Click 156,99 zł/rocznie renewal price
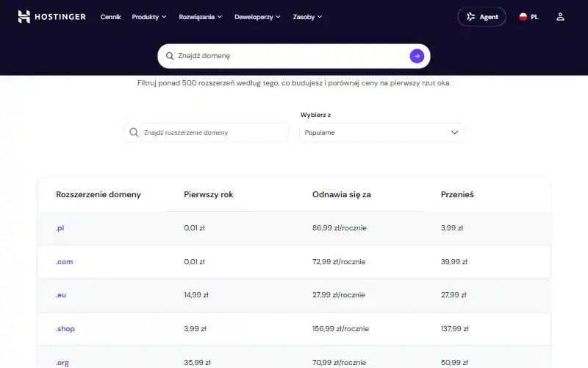 [x=340, y=328]
